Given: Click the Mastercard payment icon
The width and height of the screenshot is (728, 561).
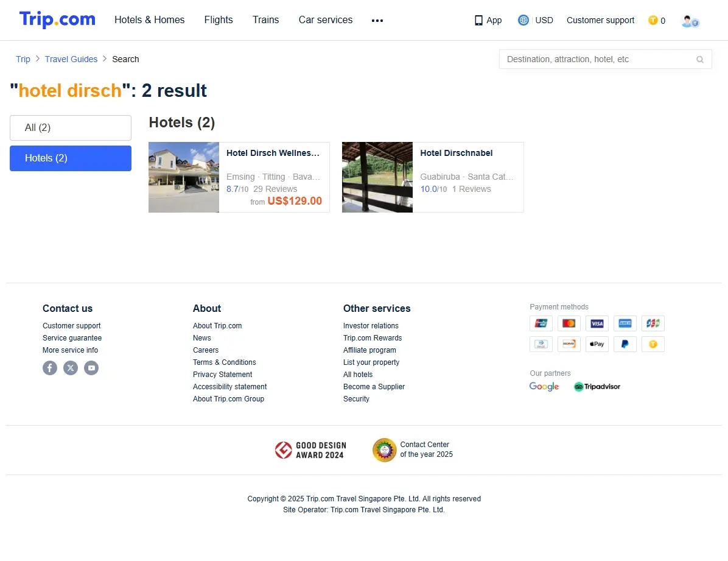Looking at the screenshot, I should [x=569, y=323].
